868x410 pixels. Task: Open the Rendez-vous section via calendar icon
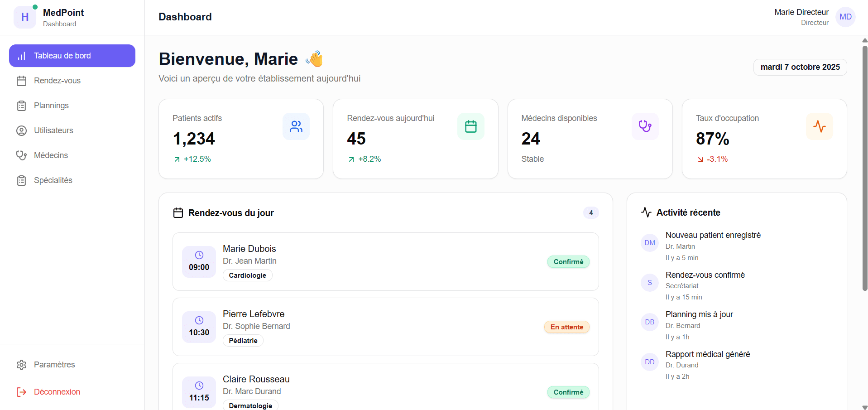(x=22, y=81)
